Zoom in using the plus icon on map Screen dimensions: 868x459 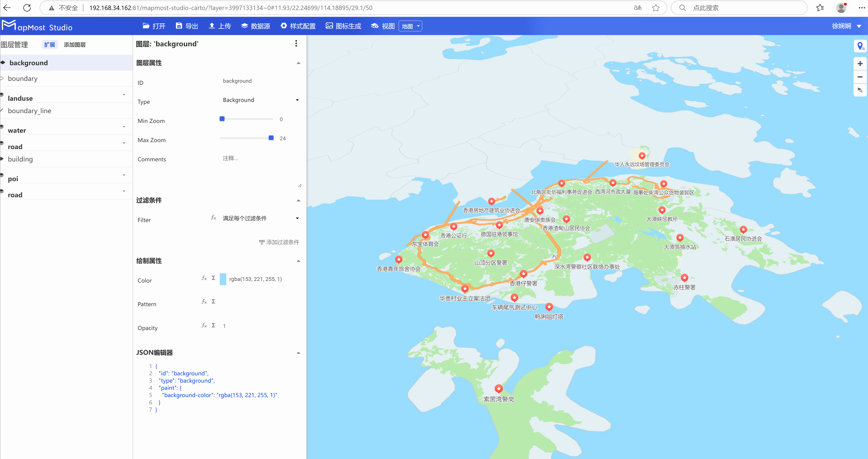tap(860, 63)
